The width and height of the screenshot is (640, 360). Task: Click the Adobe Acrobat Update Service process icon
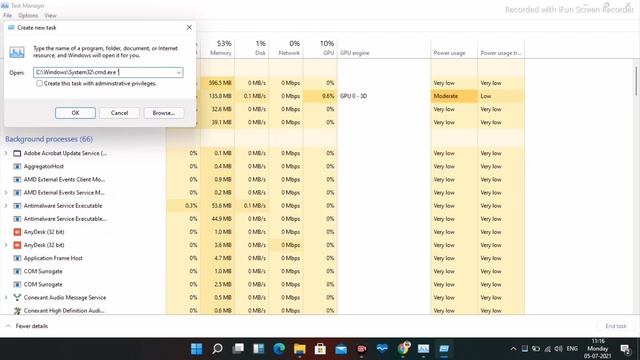coord(17,153)
